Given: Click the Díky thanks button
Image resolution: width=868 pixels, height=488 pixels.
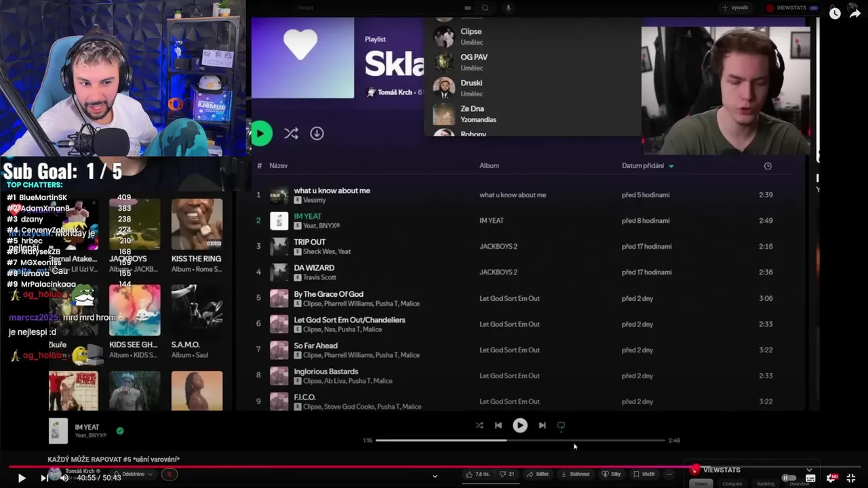Looking at the screenshot, I should (x=612, y=474).
